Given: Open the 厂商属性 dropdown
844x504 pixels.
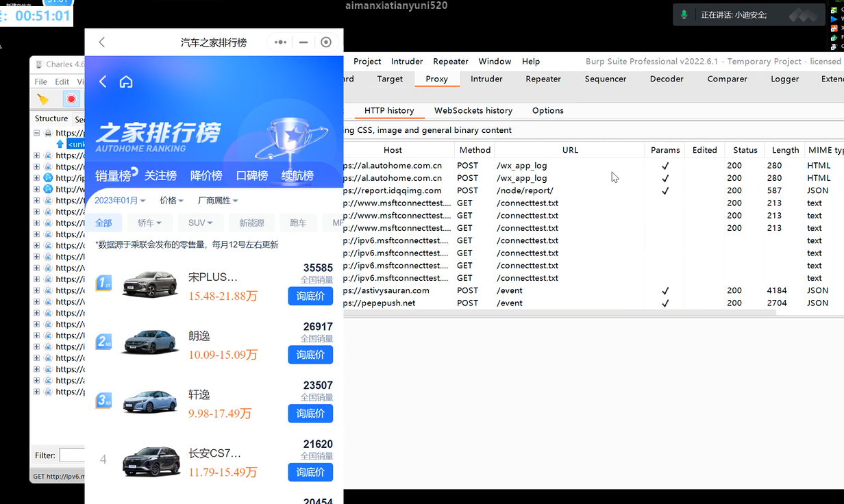Looking at the screenshot, I should pos(218,201).
